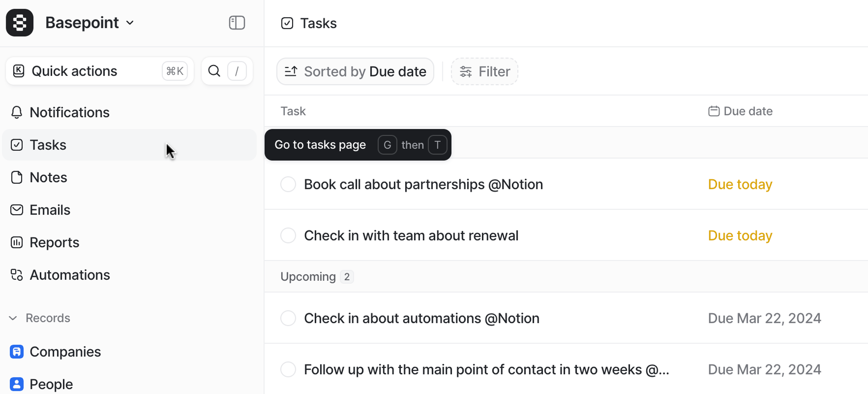
Task: Collapse the Records section chevron
Action: (13, 318)
